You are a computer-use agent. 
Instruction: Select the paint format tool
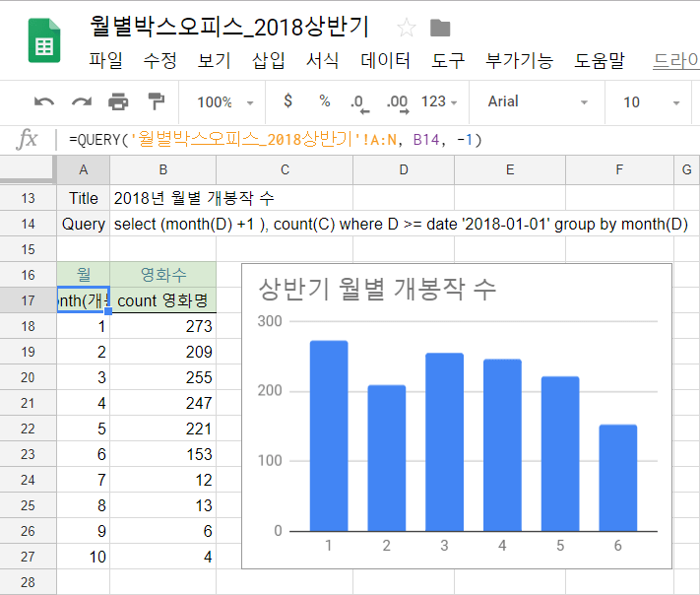pos(156,101)
